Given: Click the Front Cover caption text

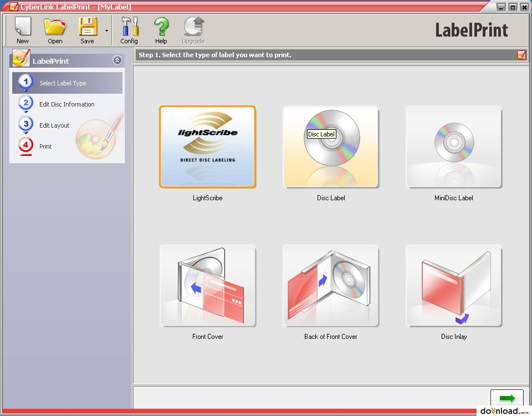Looking at the screenshot, I should (208, 337).
